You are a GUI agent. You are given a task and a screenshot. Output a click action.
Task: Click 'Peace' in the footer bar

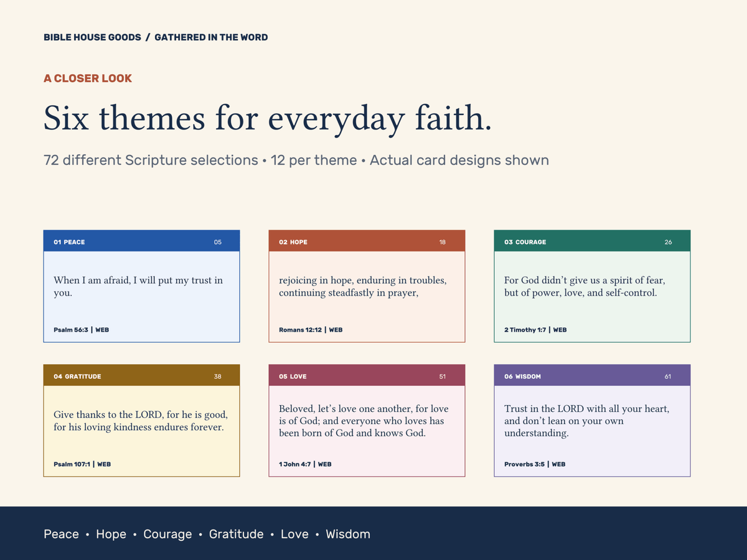(x=61, y=534)
